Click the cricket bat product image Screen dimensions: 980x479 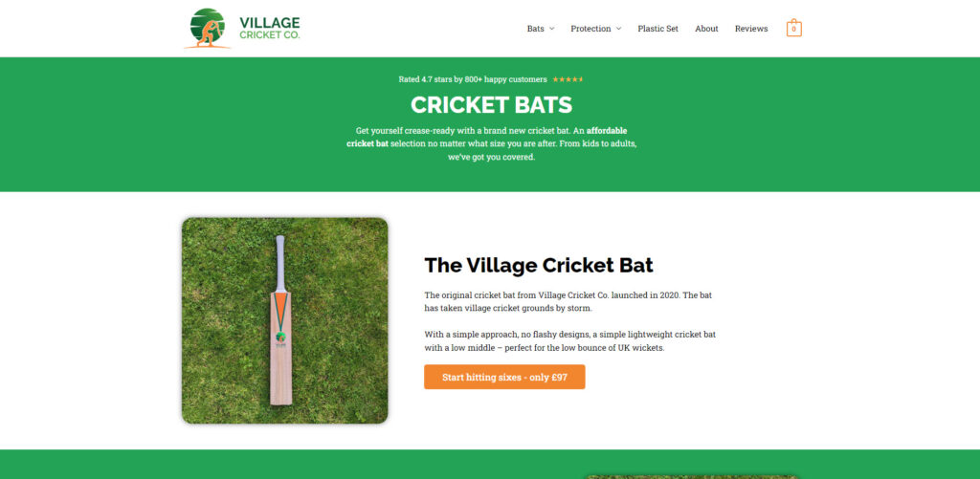pyautogui.click(x=285, y=320)
